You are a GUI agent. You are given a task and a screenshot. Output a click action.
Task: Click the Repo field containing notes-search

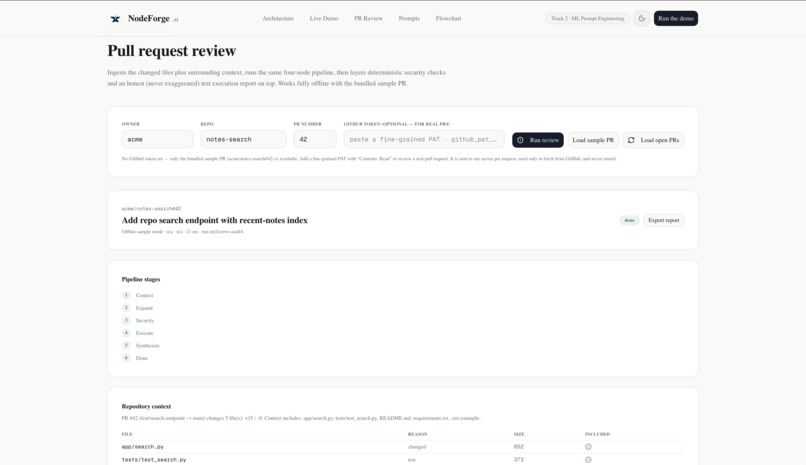[243, 139]
